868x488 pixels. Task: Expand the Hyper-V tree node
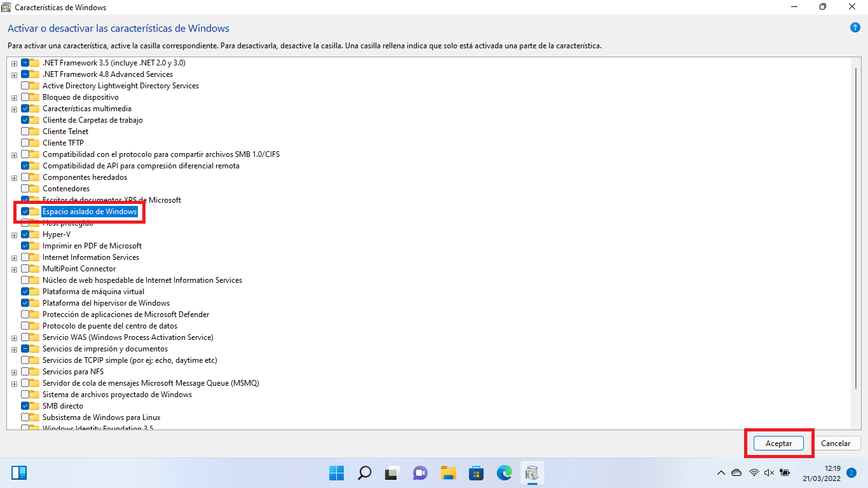[x=14, y=235]
